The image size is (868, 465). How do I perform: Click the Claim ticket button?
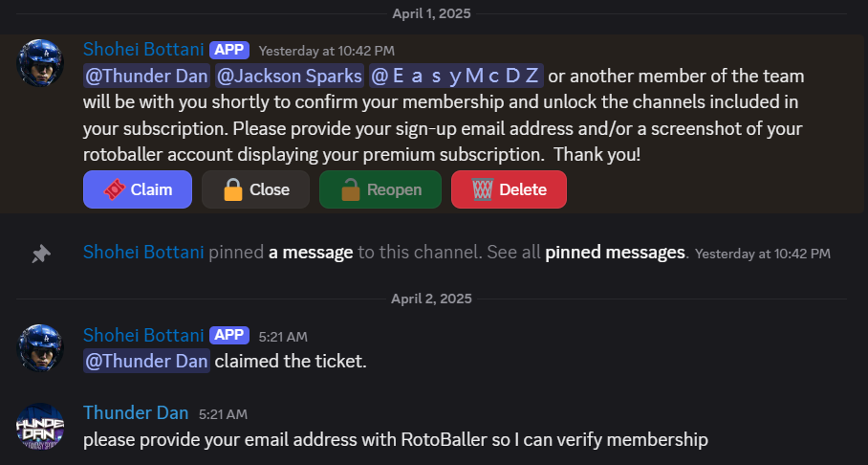pos(138,189)
